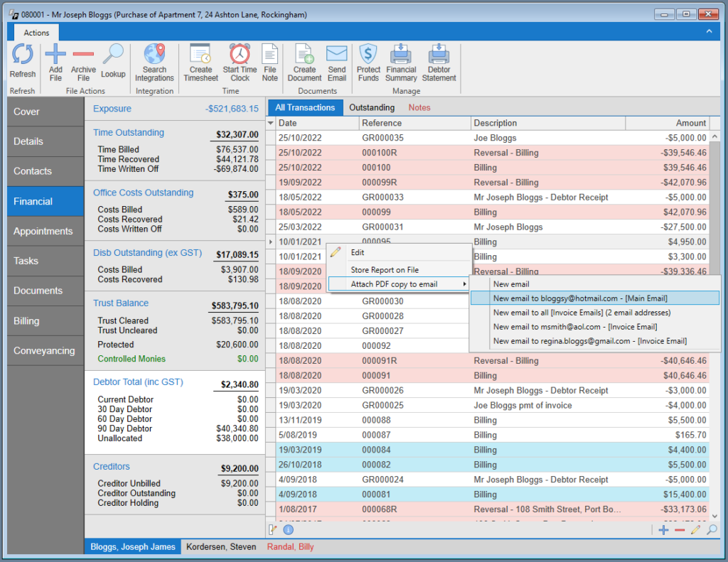Collapse the ribbon with the chevron
Image resolution: width=728 pixels, height=562 pixels.
[x=709, y=31]
